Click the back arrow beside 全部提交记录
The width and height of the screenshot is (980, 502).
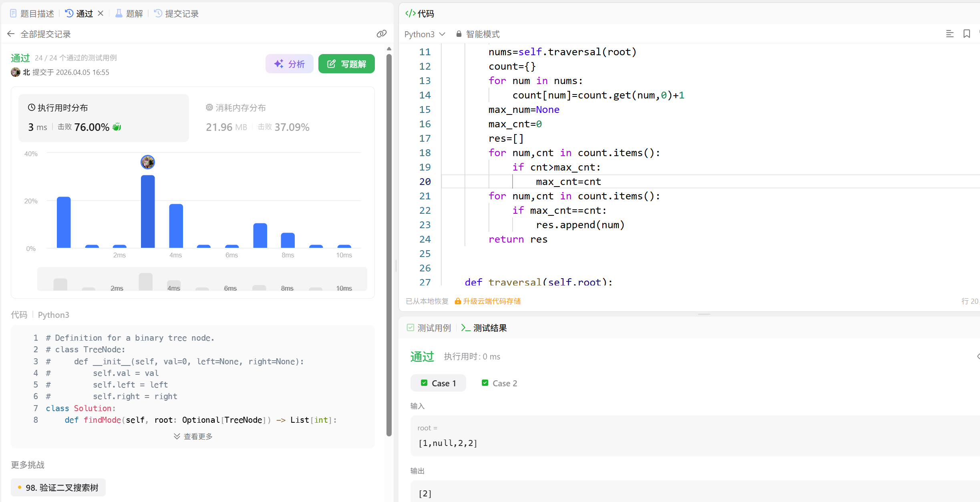11,34
